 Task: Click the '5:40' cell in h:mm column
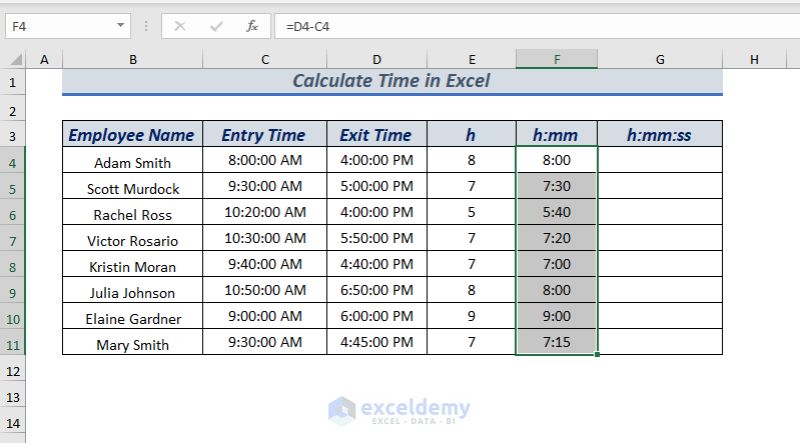tap(557, 212)
